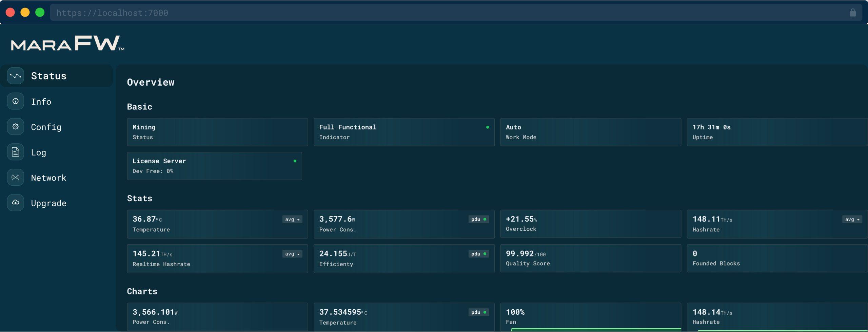Click the green maximize window button
The height and width of the screenshot is (332, 868).
tap(40, 13)
